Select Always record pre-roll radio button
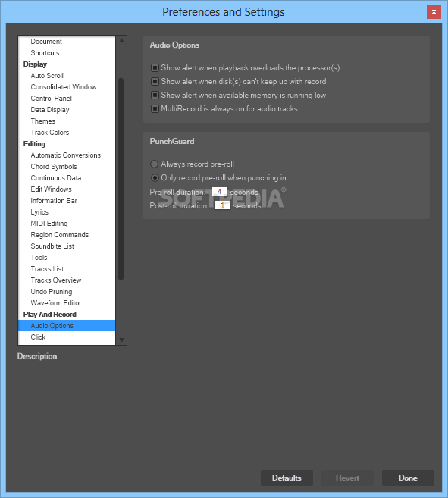This screenshot has width=448, height=498. [x=154, y=164]
